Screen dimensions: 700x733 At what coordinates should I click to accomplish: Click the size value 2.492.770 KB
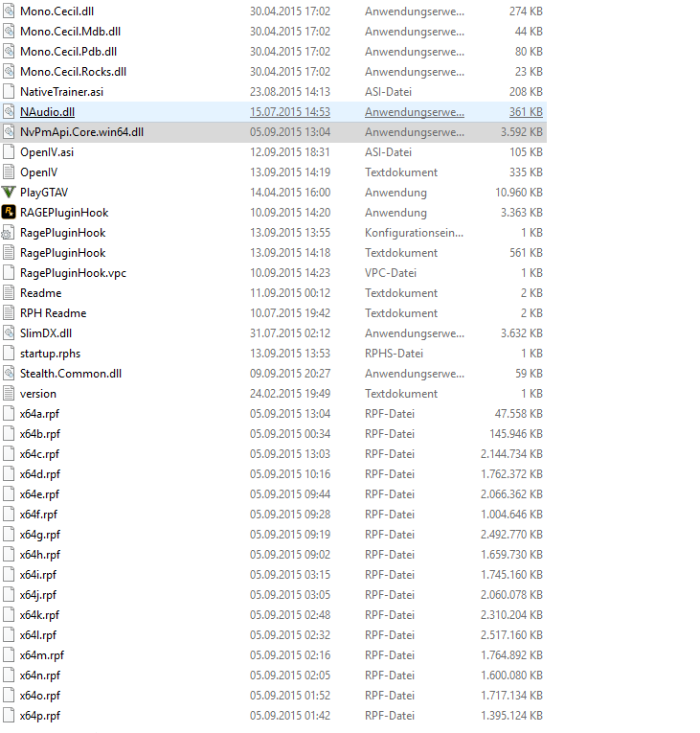[x=511, y=534]
